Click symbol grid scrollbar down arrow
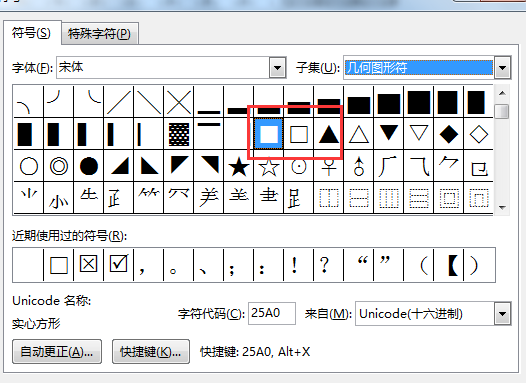526x383 pixels. [502, 208]
